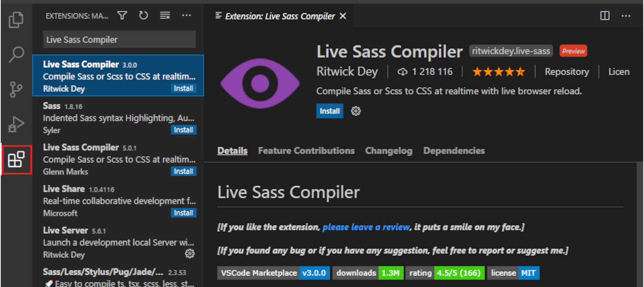644x287 pixels.
Task: Click the ritwickdey.live-sass identifier label
Action: pyautogui.click(x=511, y=51)
